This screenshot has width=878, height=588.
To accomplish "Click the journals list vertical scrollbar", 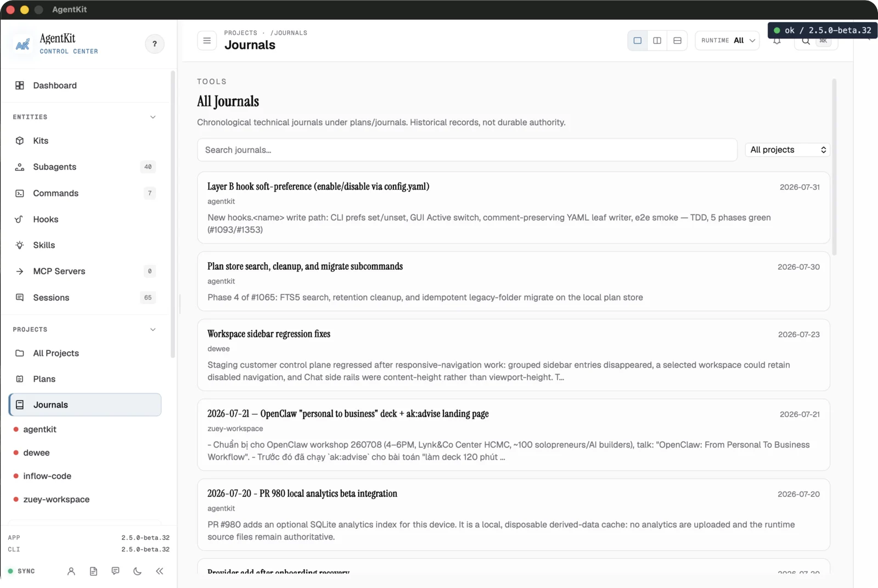I will tap(834, 167).
